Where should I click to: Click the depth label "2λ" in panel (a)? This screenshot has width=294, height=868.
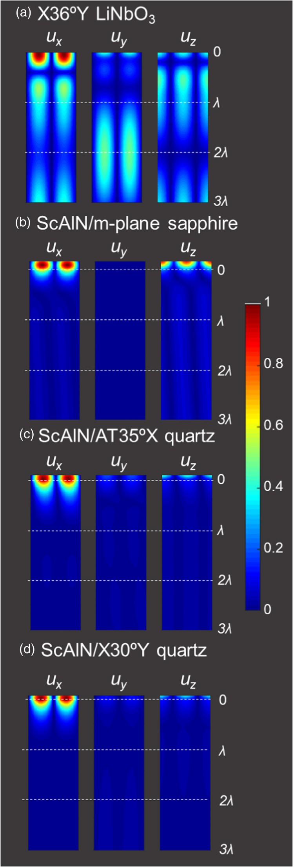click(221, 153)
